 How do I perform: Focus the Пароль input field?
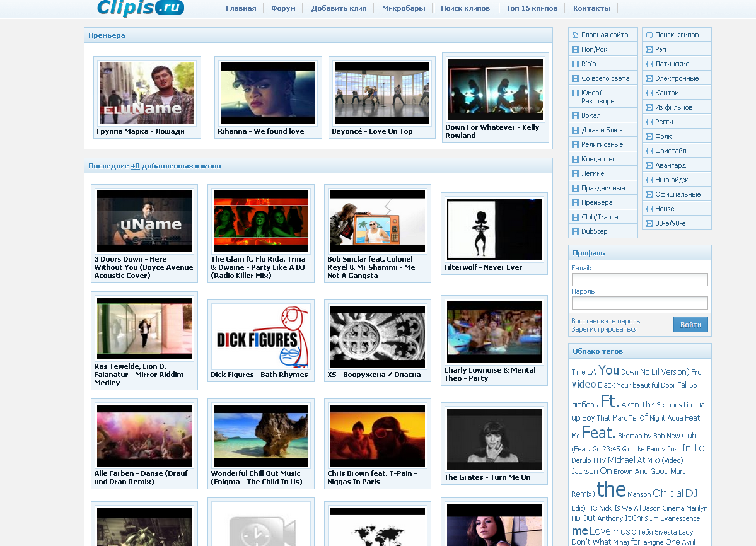tap(639, 303)
